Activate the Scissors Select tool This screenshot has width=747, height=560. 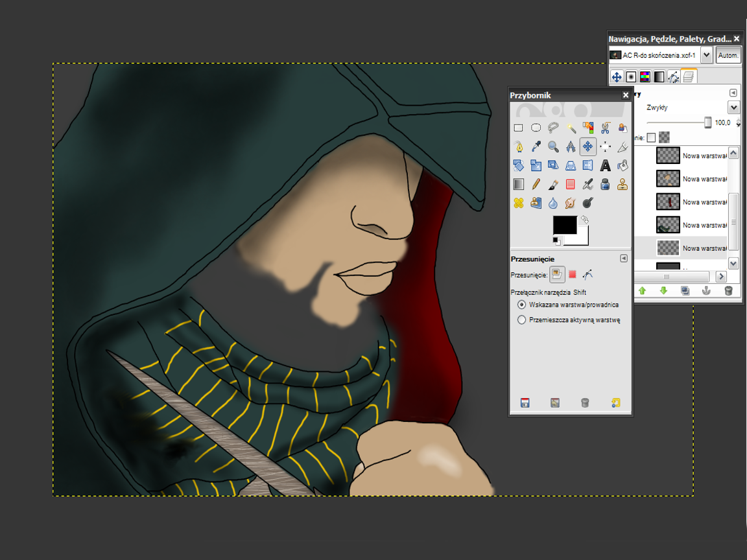click(x=606, y=128)
